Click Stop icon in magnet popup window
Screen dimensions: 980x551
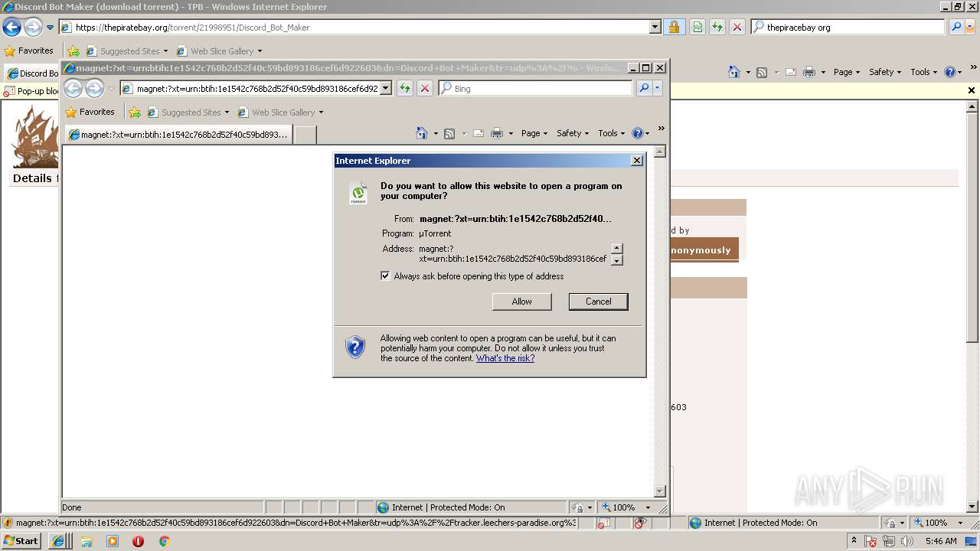(425, 89)
